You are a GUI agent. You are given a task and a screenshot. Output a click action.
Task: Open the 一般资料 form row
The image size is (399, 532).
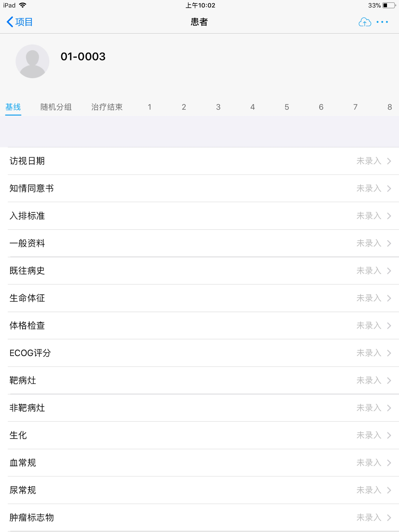(x=199, y=243)
